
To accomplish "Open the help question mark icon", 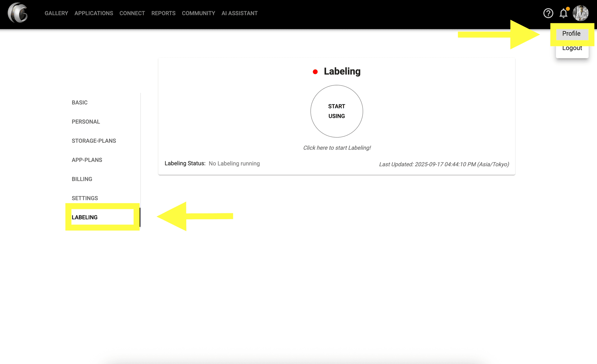I will (548, 13).
